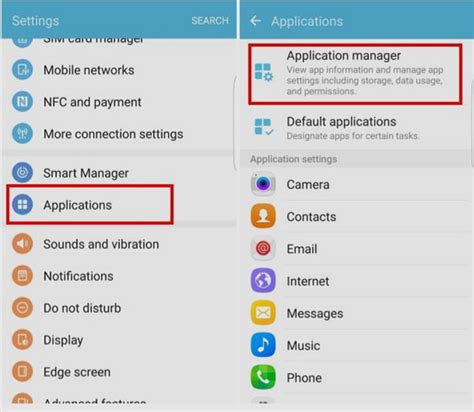Image resolution: width=474 pixels, height=412 pixels.
Task: Open the Camera app icon
Action: tap(263, 184)
